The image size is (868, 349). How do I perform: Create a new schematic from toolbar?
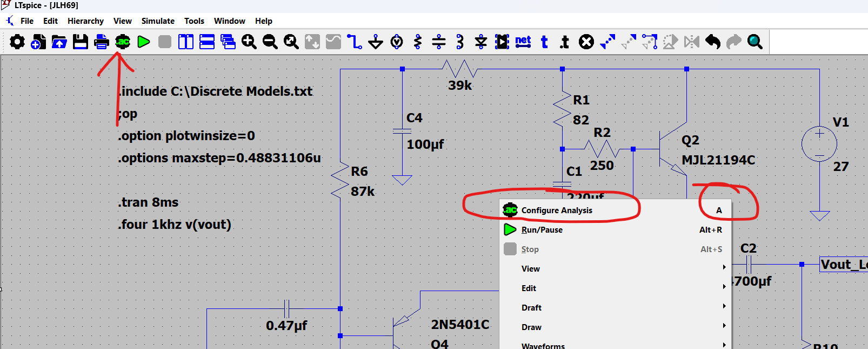tap(38, 42)
